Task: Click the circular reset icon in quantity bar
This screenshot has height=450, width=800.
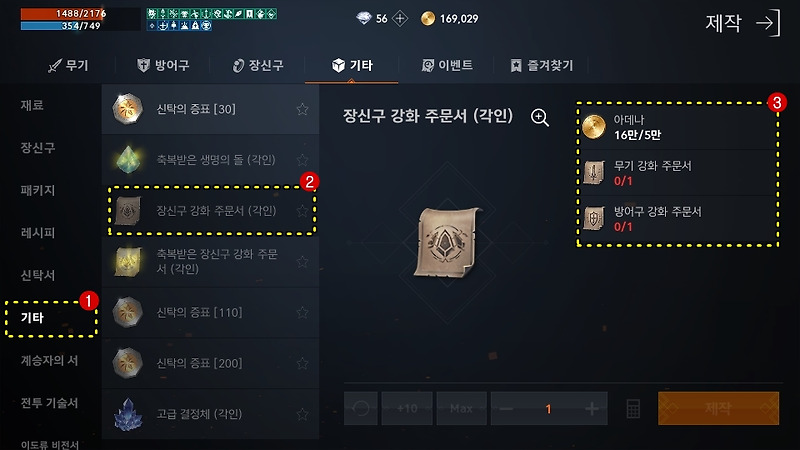Action: point(361,409)
